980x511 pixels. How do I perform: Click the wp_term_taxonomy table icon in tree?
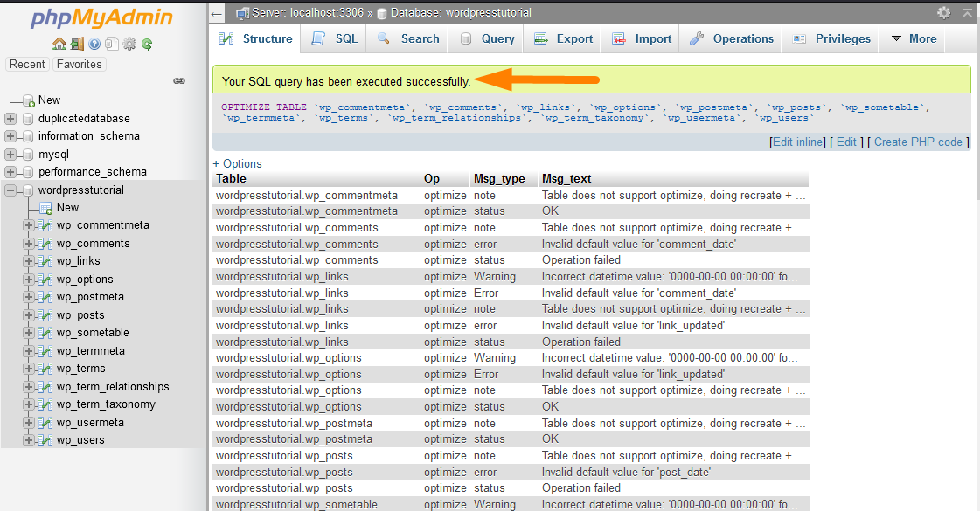45,404
